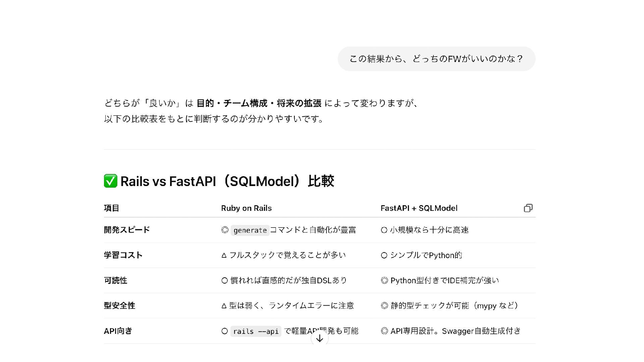Copy the comparison table with the copy icon
The image size is (644, 362).
[x=528, y=208]
